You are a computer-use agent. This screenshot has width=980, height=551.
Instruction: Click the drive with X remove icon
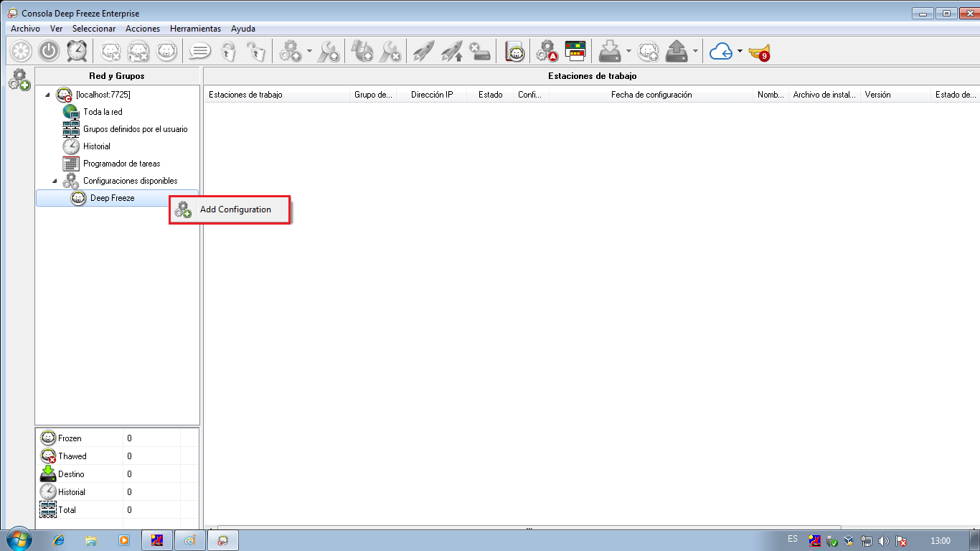click(479, 51)
